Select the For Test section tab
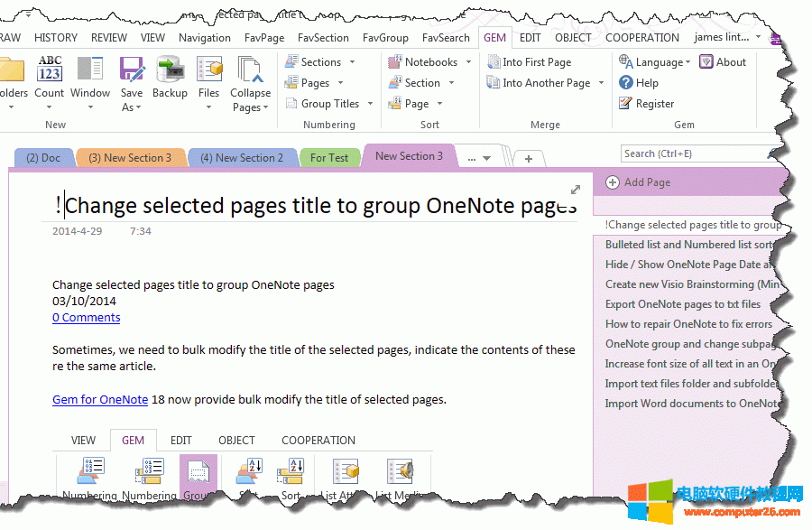Screen dimensions: 812x530 pos(329,157)
